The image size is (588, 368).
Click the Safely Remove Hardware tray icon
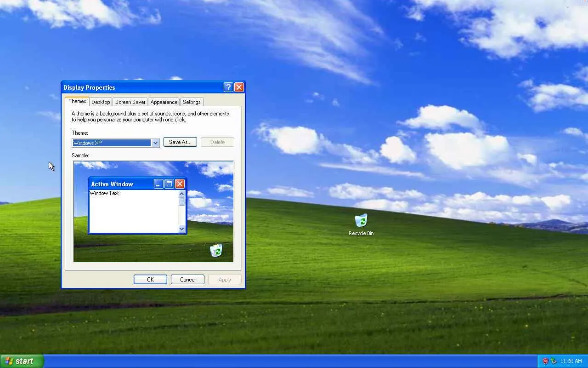tap(554, 361)
